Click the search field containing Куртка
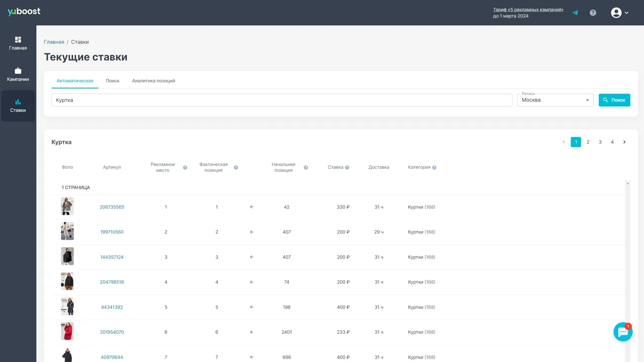The height and width of the screenshot is (362, 644). 281,100
